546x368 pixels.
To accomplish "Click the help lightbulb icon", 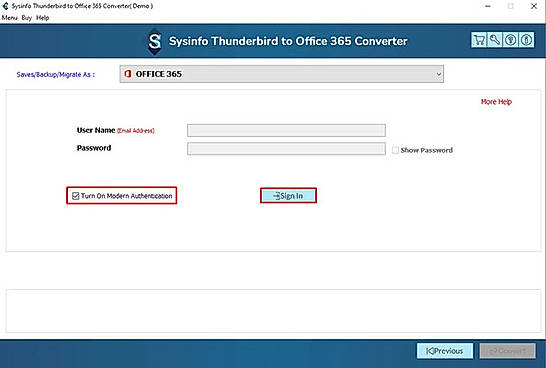I will [x=510, y=40].
